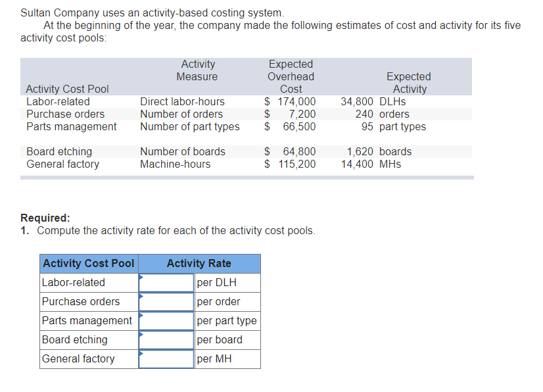
Task: Select the Expected Overhead Cost heading
Action: pyautogui.click(x=291, y=76)
